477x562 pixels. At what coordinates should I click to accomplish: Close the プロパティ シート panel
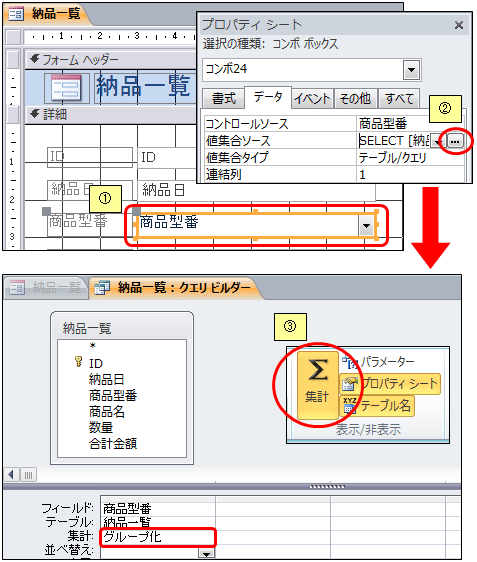tap(459, 25)
